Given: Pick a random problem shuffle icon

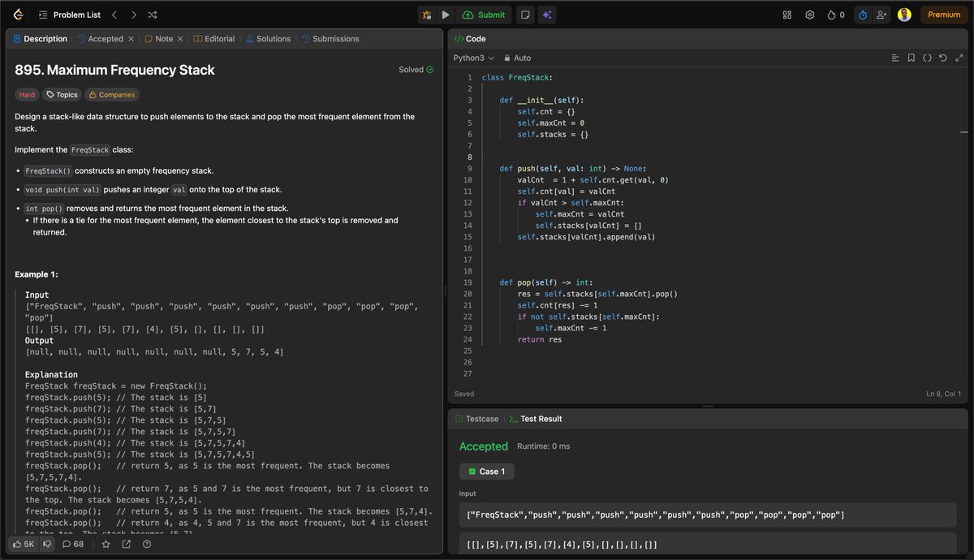Looking at the screenshot, I should tap(153, 15).
